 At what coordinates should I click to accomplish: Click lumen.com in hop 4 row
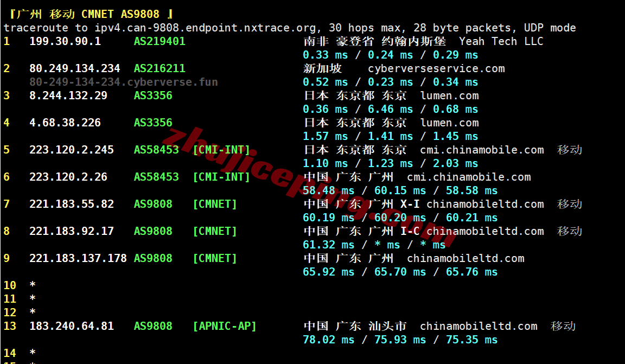pyautogui.click(x=449, y=123)
